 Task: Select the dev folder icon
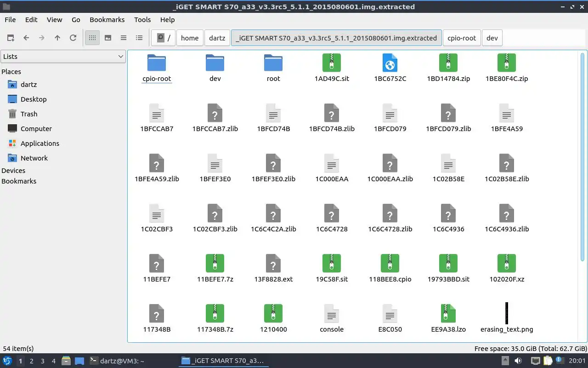pos(215,63)
